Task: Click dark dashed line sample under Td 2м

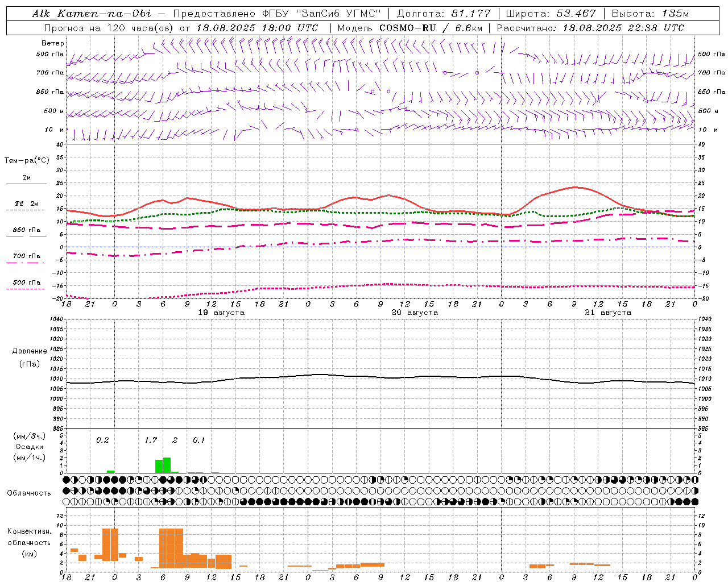Action: point(26,210)
